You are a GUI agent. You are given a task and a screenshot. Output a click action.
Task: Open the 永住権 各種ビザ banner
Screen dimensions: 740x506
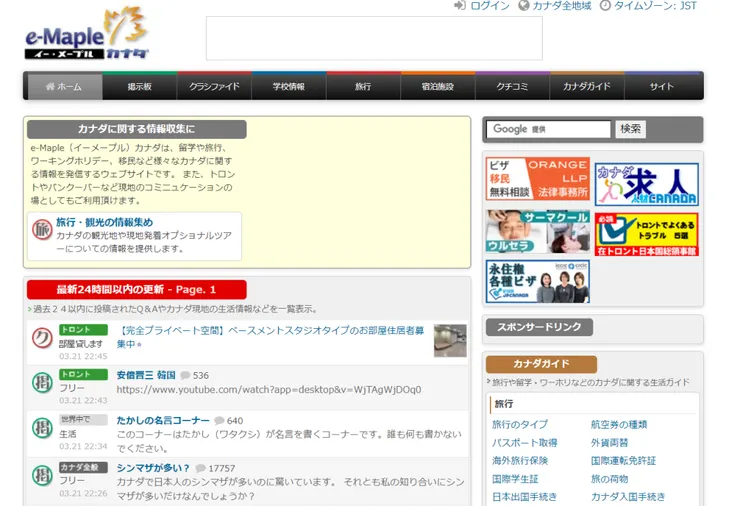538,281
